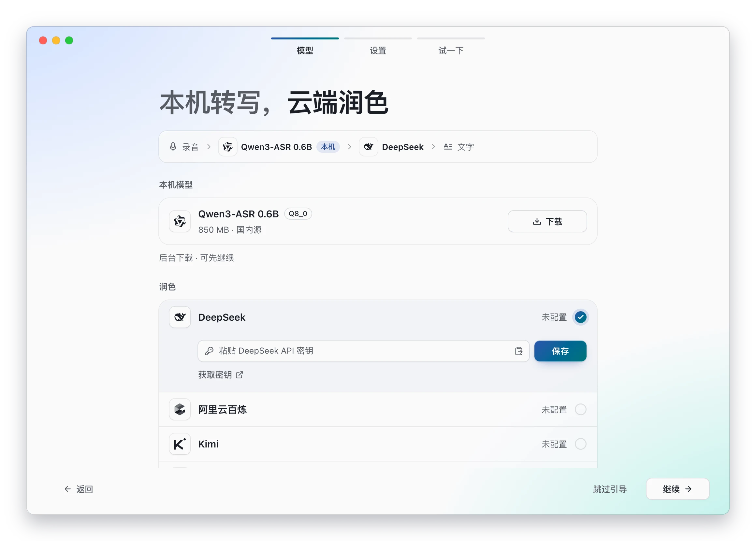Click the 阿里云百炼 provider name

pos(223,409)
